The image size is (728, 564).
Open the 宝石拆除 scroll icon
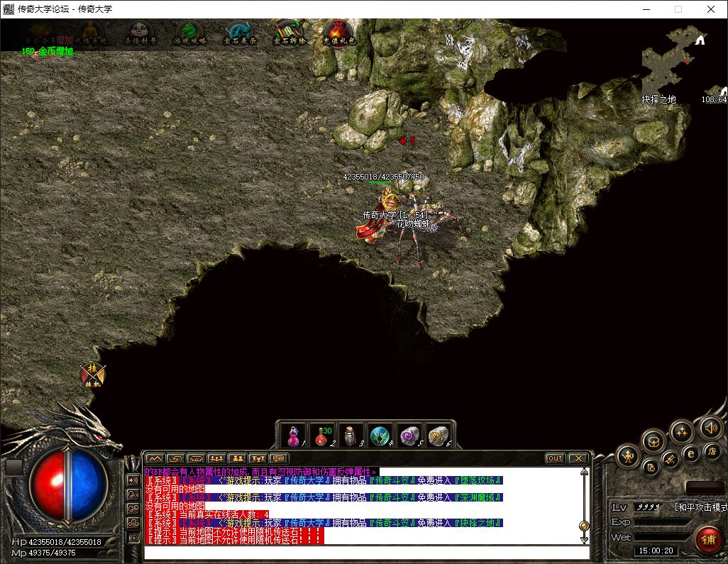tap(289, 34)
